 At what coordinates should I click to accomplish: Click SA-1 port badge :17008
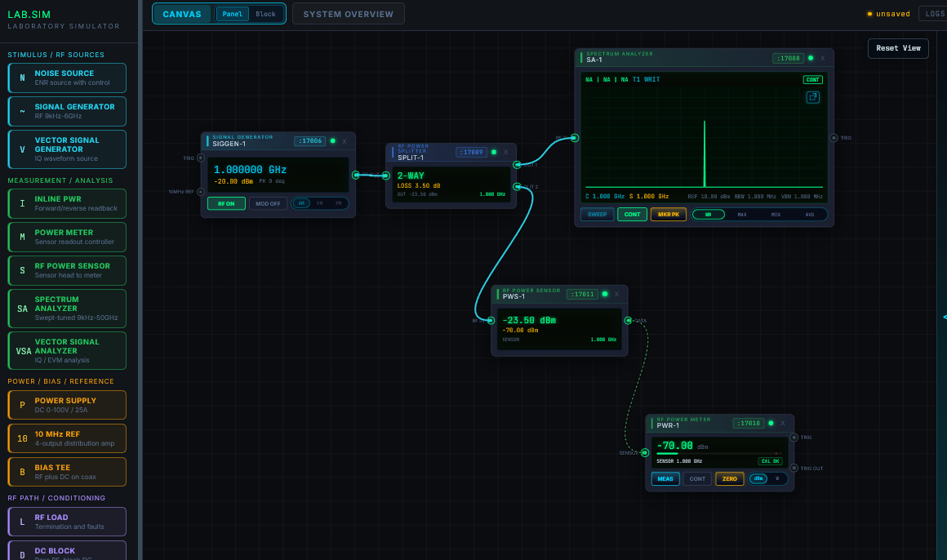click(x=788, y=58)
